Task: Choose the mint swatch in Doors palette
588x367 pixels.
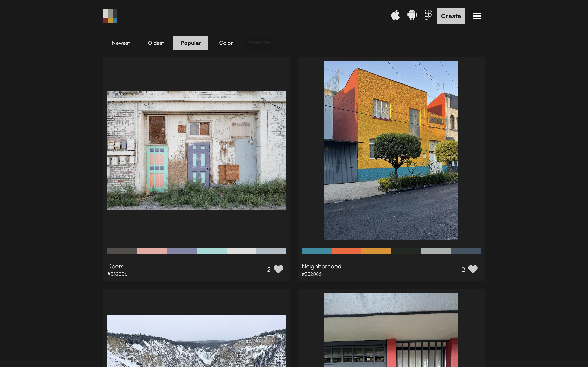Action: 211,251
